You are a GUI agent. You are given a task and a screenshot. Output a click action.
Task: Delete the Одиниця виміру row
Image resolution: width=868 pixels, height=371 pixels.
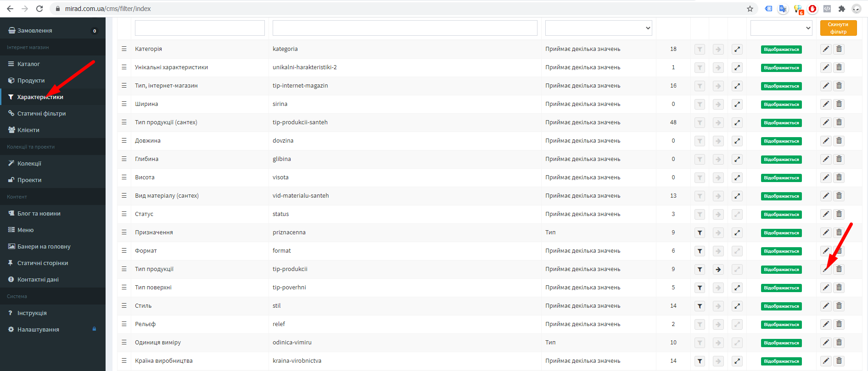point(839,343)
